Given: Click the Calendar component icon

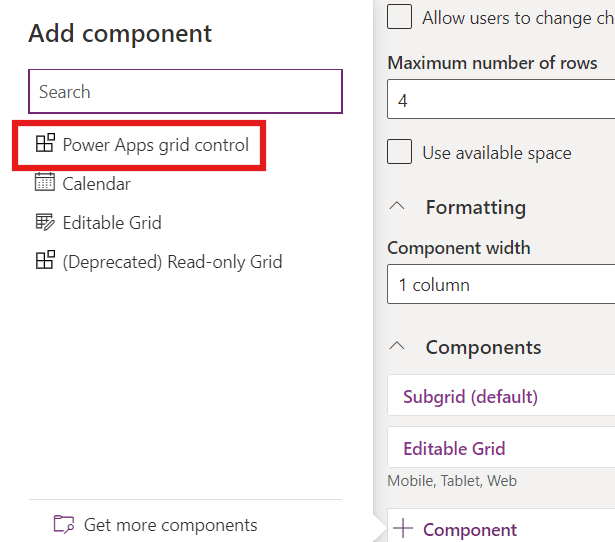Looking at the screenshot, I should tap(44, 183).
